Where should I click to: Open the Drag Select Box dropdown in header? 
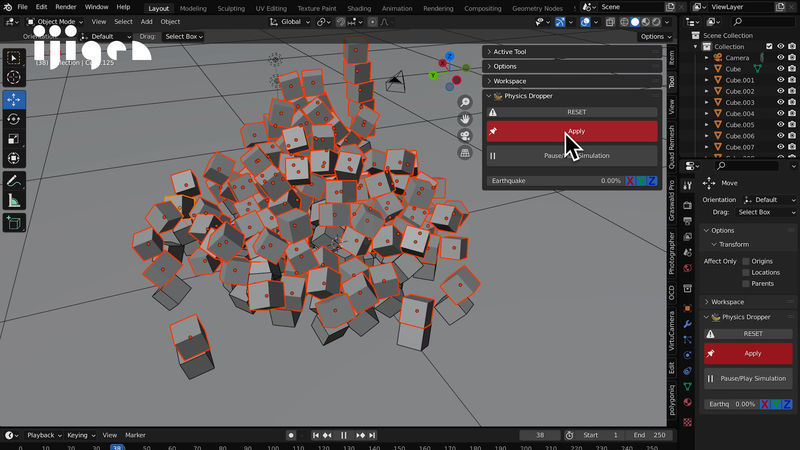184,37
